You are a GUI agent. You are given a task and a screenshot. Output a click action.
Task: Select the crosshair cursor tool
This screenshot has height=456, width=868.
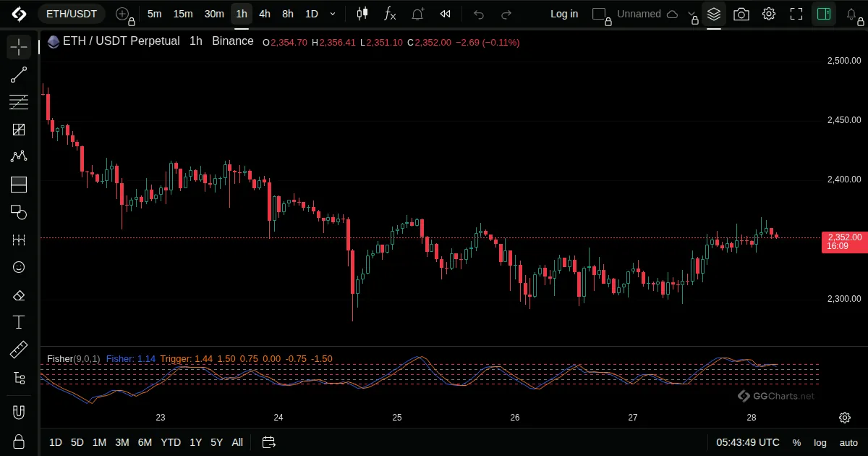point(19,47)
